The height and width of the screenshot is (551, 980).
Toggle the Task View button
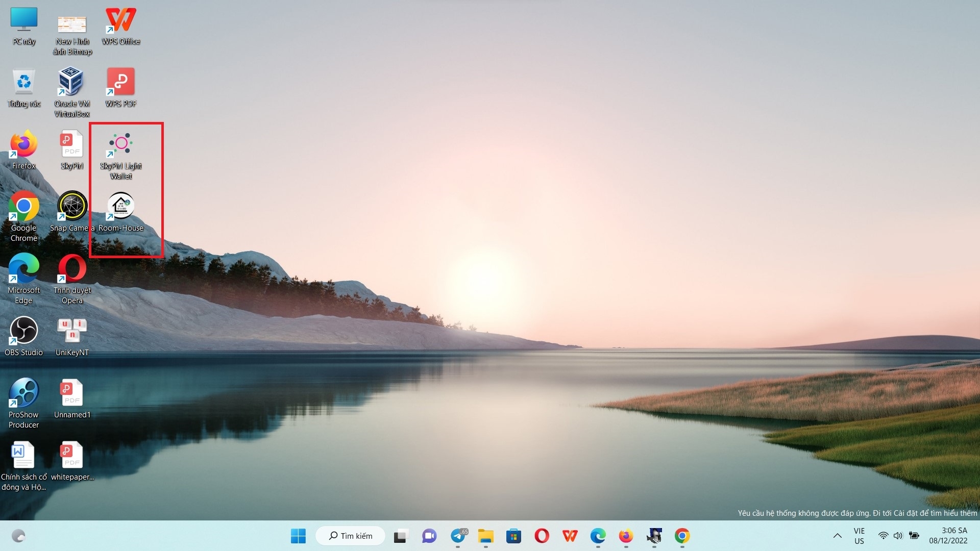tap(401, 536)
